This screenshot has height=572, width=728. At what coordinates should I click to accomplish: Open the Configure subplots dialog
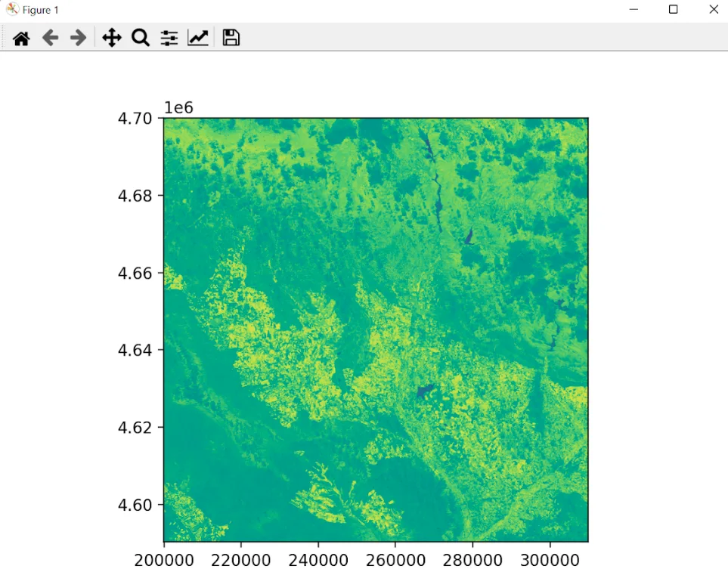click(169, 38)
